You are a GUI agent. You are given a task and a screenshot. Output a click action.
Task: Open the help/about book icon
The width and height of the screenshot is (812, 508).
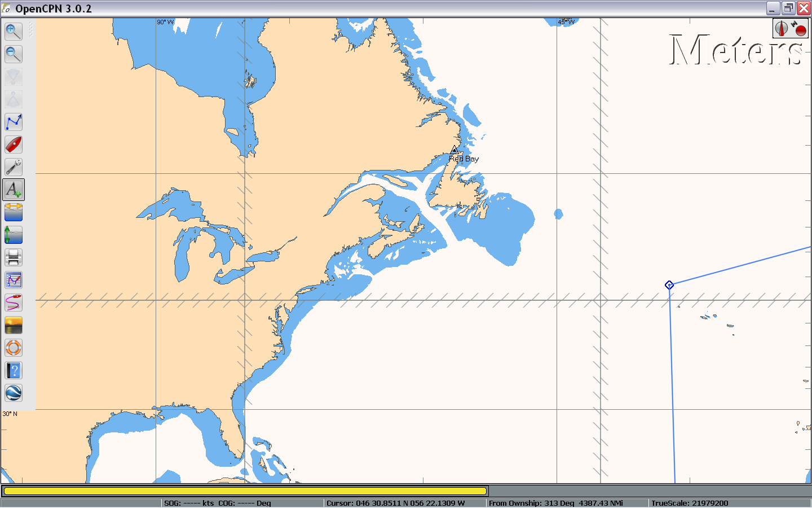click(x=14, y=370)
